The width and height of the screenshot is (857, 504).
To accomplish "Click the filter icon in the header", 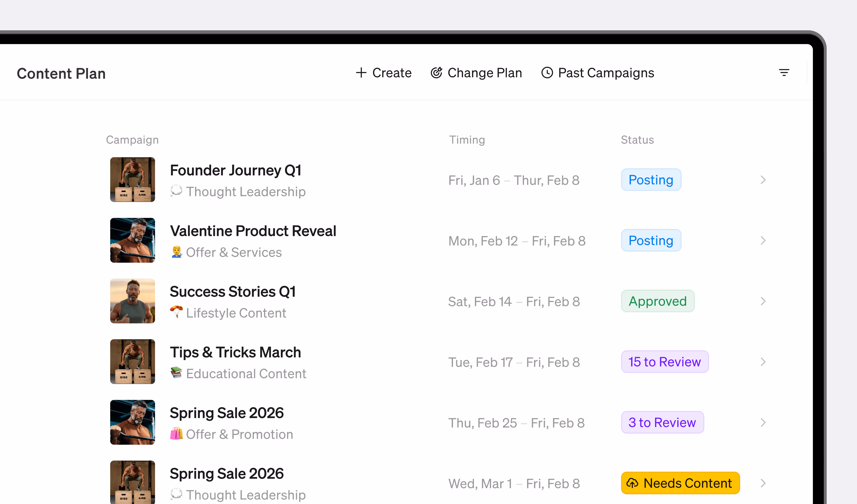I will (784, 72).
